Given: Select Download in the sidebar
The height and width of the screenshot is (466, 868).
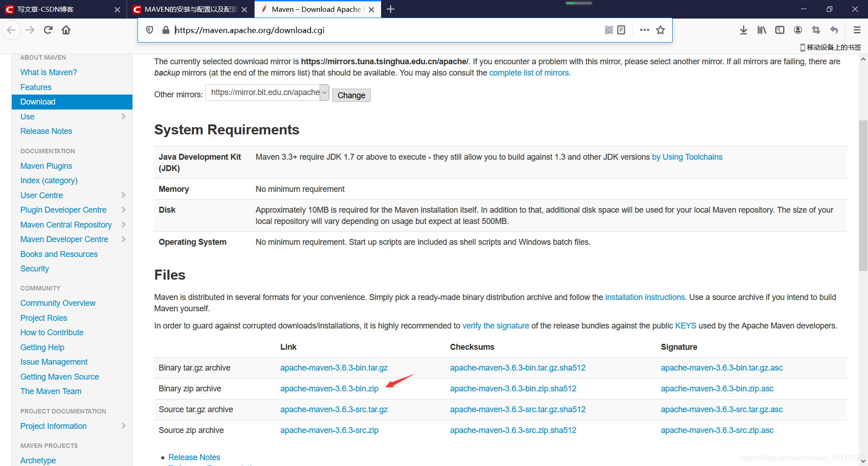Looking at the screenshot, I should 72,102.
